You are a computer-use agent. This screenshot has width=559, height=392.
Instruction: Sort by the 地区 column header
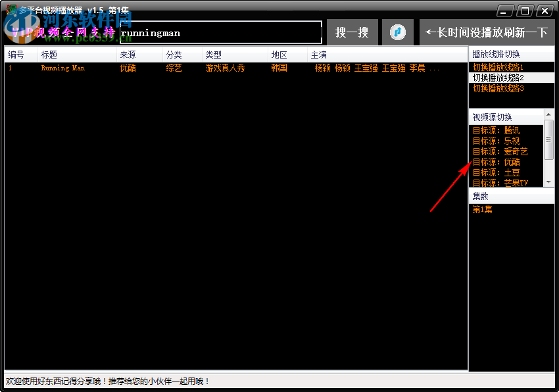pyautogui.click(x=287, y=55)
